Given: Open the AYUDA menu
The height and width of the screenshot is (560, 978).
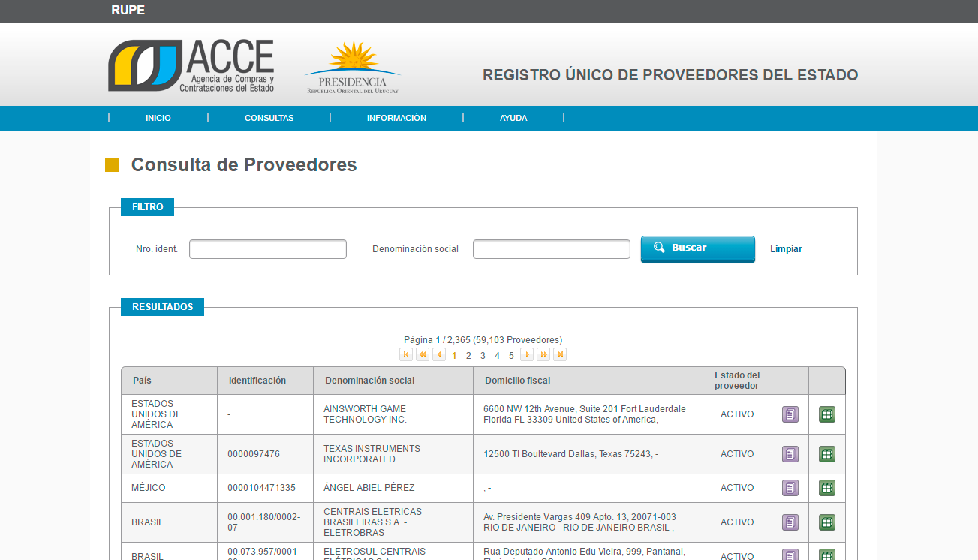Looking at the screenshot, I should (x=513, y=118).
